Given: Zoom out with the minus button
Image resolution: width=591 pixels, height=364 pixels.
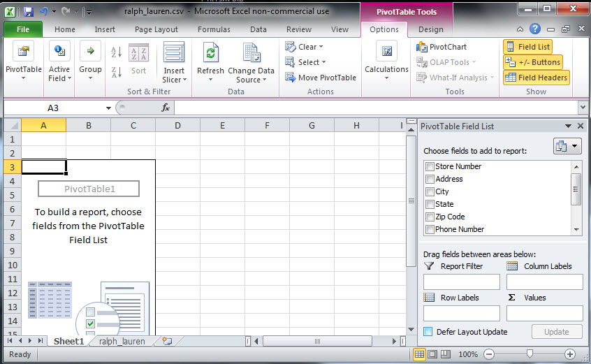Looking at the screenshot, I should [489, 354].
